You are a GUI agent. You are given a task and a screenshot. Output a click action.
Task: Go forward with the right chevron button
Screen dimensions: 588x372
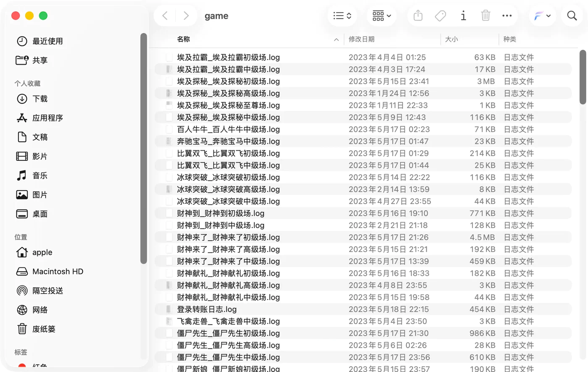coord(186,16)
